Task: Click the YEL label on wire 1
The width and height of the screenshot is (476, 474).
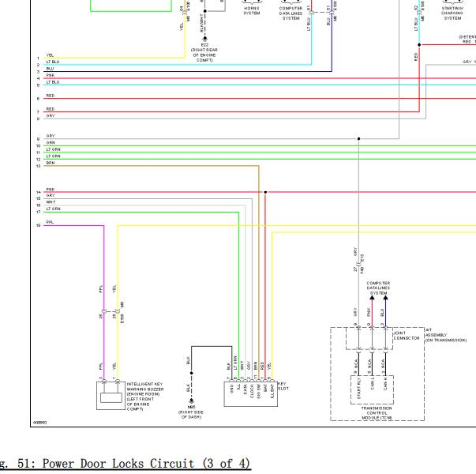Action: click(x=50, y=55)
